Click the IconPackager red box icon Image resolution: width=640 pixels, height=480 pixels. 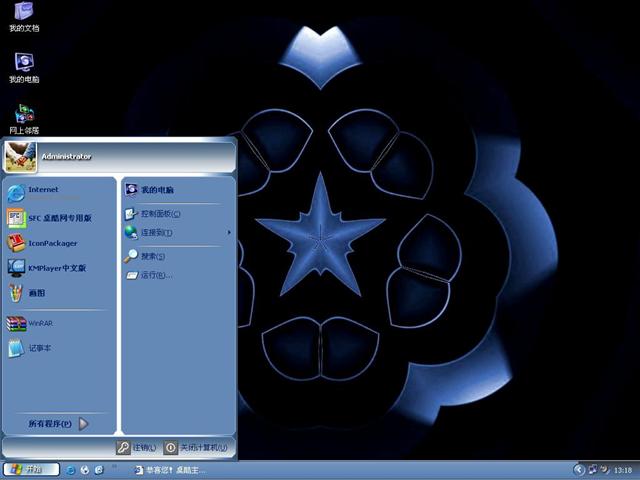click(x=16, y=243)
